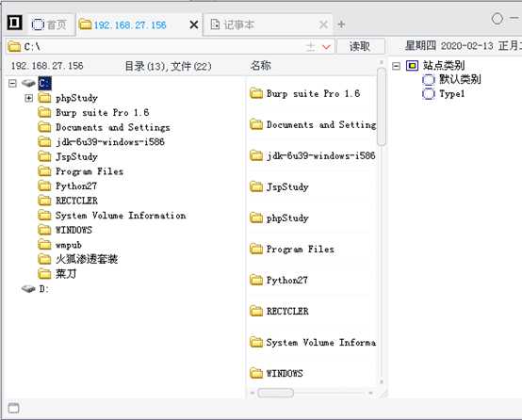
Task: Click the 192.168.27.156 host label
Action: pos(47,66)
